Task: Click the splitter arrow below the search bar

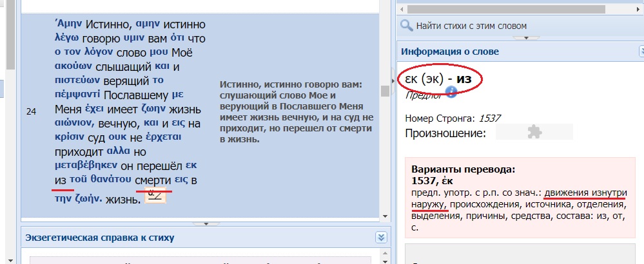Action: pyautogui.click(x=526, y=38)
